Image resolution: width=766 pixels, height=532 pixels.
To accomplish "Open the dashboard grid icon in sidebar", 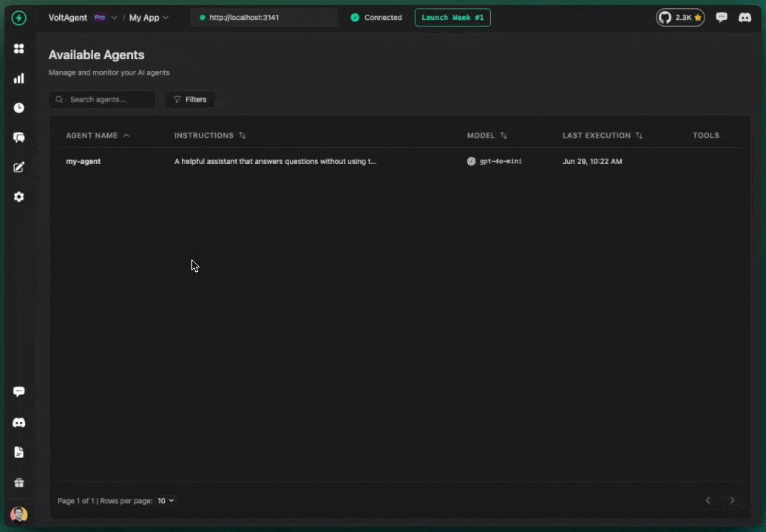I will tap(18, 48).
